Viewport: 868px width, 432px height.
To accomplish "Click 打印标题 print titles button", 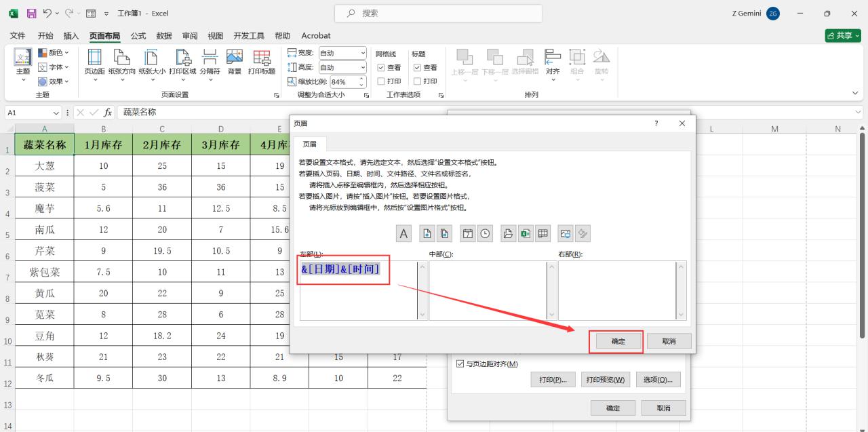I will [262, 62].
